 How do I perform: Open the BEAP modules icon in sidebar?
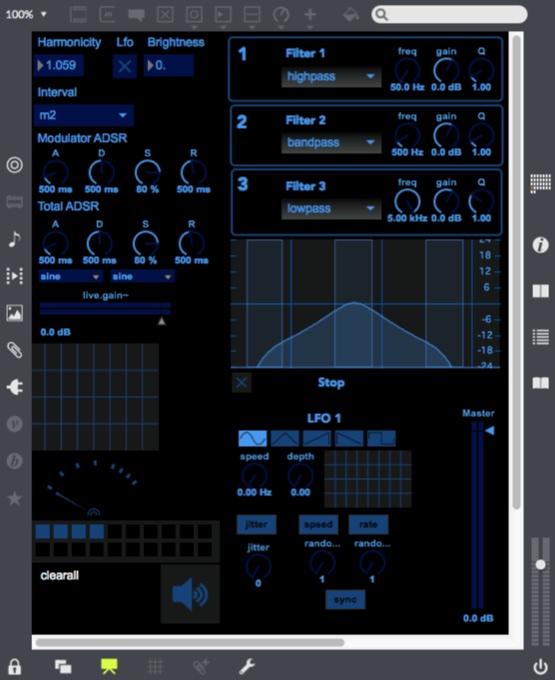14,461
